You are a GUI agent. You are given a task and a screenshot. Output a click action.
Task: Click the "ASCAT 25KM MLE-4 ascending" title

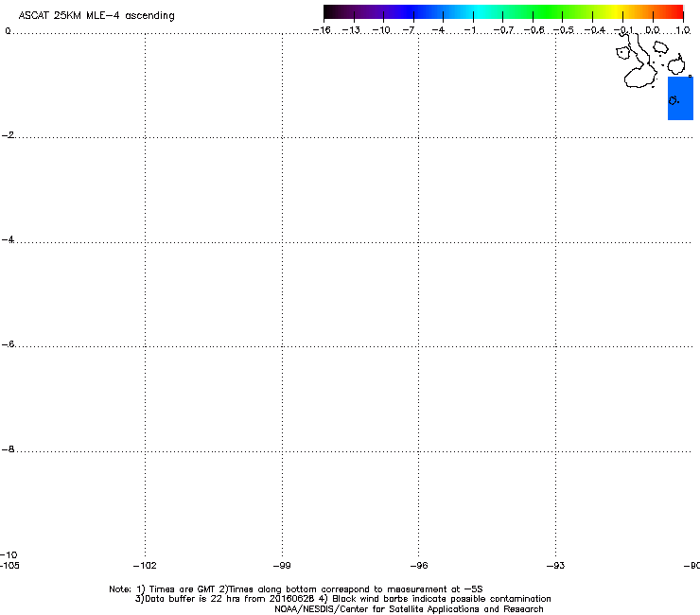click(96, 16)
